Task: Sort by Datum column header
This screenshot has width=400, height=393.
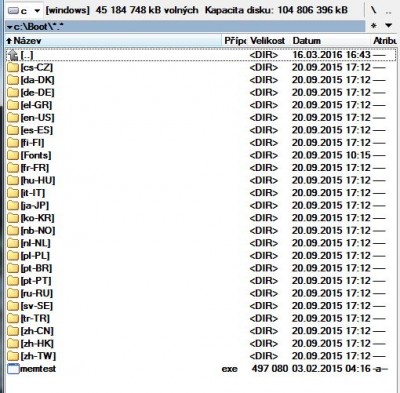Action: pyautogui.click(x=330, y=41)
